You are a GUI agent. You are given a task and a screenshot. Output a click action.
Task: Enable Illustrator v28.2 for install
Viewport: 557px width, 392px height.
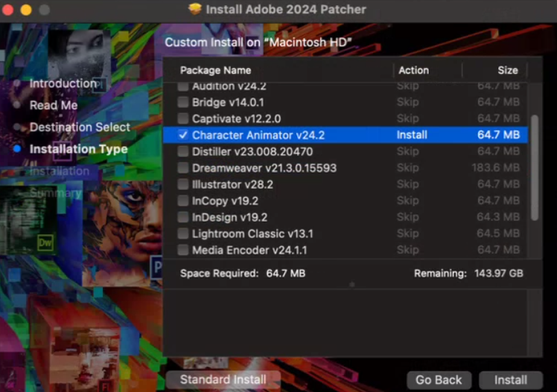(x=183, y=184)
